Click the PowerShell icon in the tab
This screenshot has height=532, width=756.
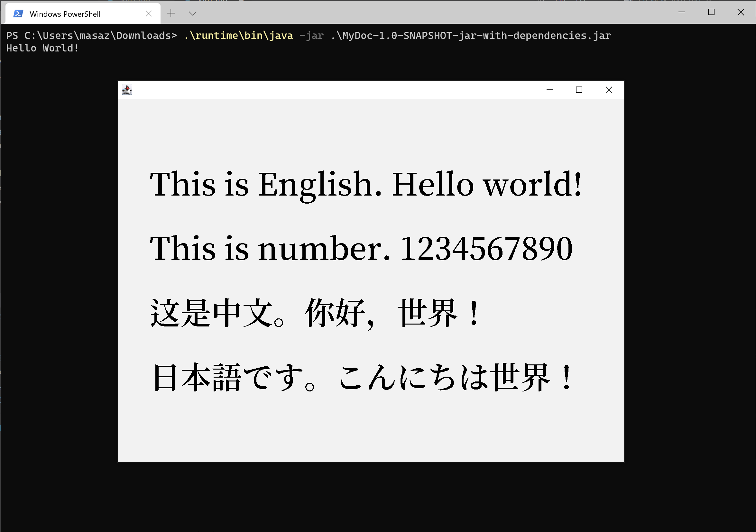coord(18,14)
